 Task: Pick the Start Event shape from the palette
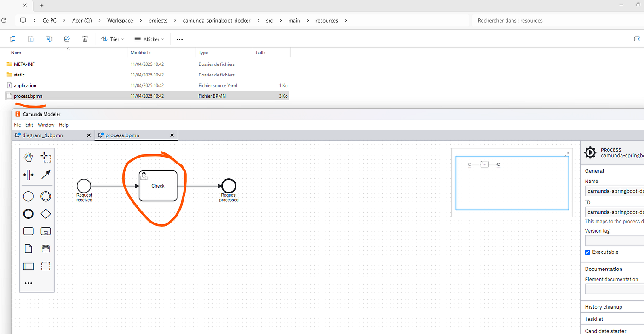tap(29, 197)
